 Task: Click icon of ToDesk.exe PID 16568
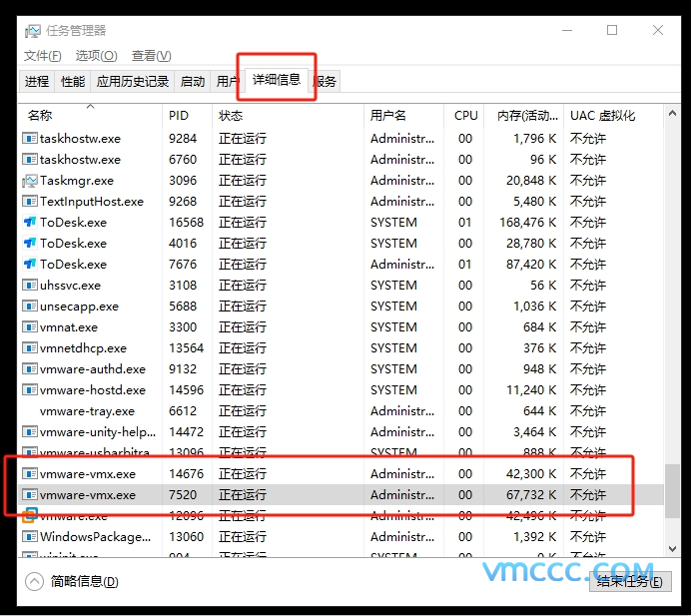[x=30, y=223]
